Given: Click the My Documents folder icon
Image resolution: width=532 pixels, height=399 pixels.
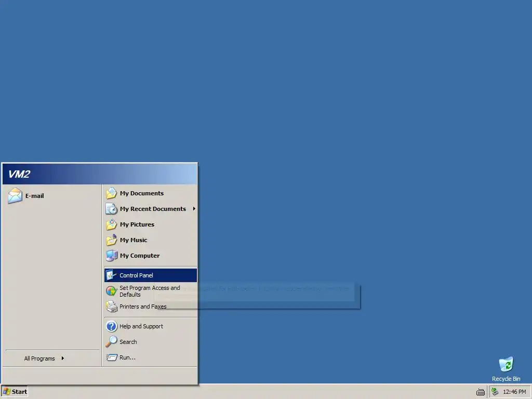Looking at the screenshot, I should coord(111,193).
